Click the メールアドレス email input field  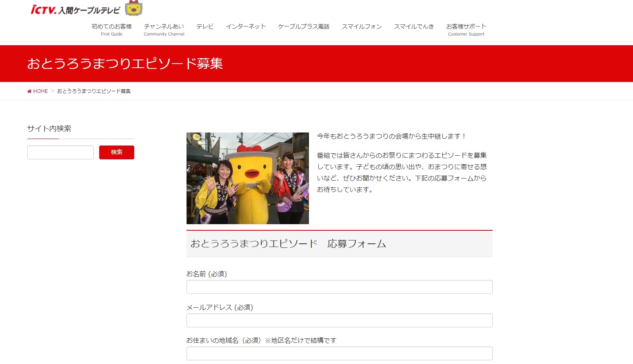pyautogui.click(x=339, y=320)
